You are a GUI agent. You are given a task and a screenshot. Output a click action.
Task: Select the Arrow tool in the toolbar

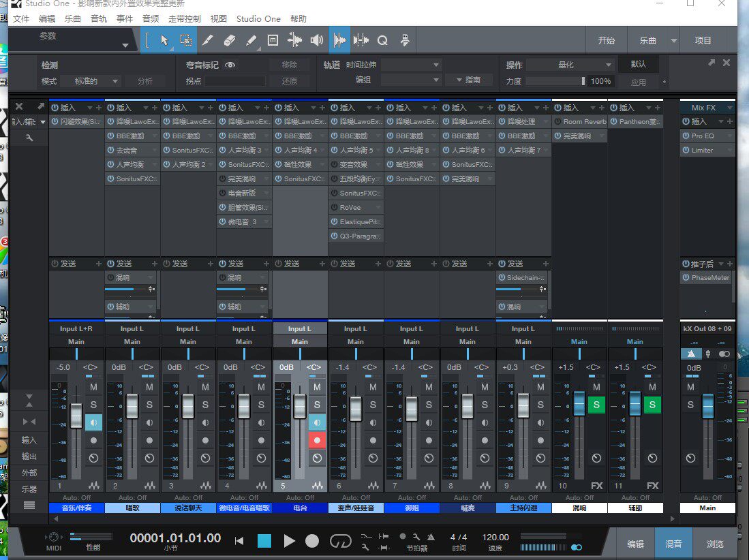coord(165,40)
